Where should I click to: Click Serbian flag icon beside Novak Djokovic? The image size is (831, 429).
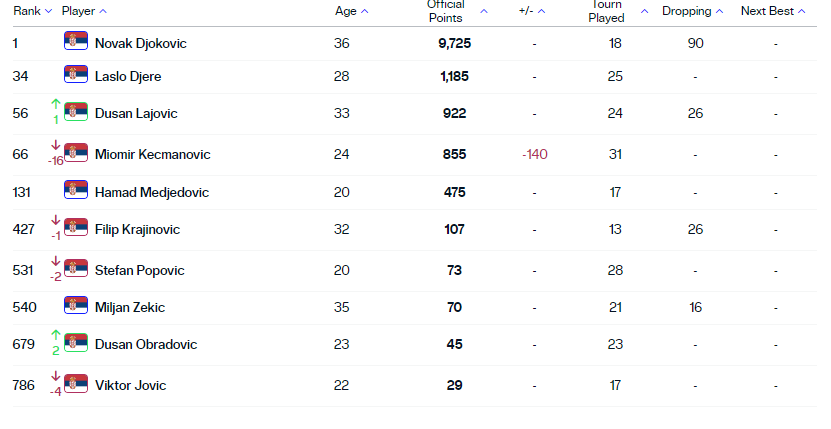coord(76,42)
